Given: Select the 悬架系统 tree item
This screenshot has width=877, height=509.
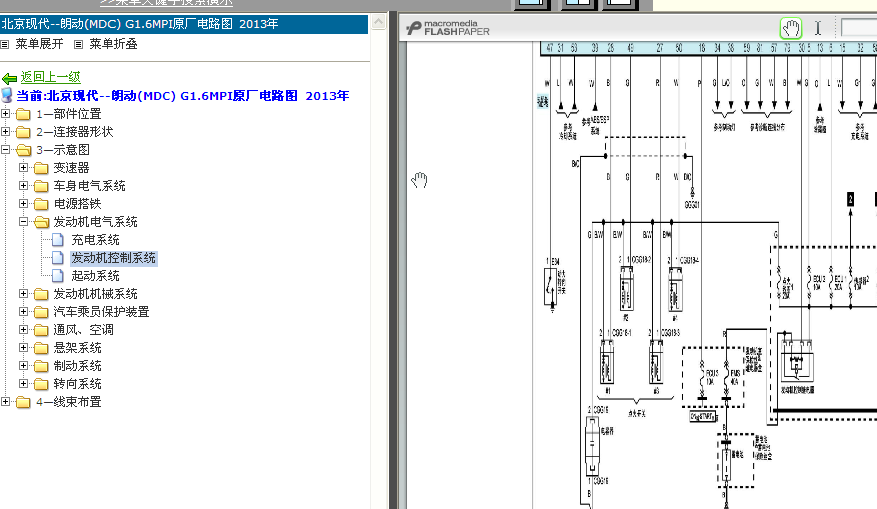Looking at the screenshot, I should tap(78, 348).
